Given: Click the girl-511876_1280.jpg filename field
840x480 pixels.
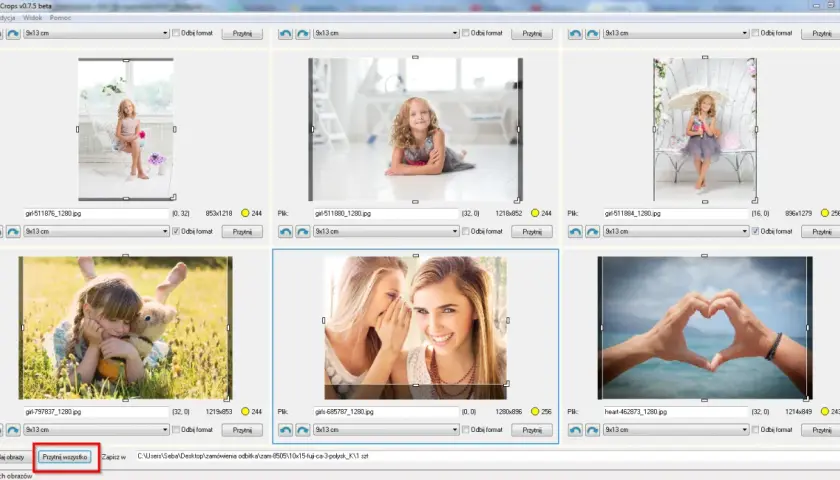Looking at the screenshot, I should [x=96, y=213].
